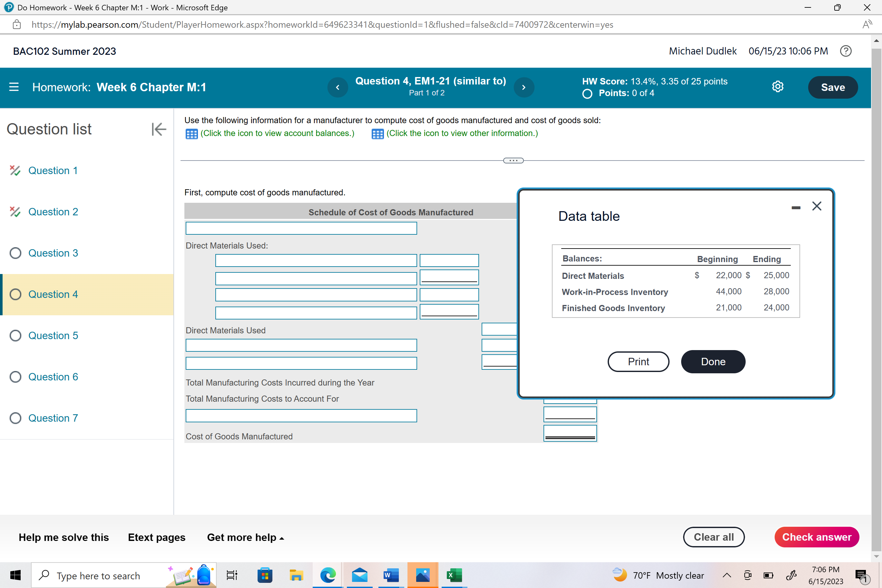Open the hamburger menu next to Homework

tap(14, 87)
